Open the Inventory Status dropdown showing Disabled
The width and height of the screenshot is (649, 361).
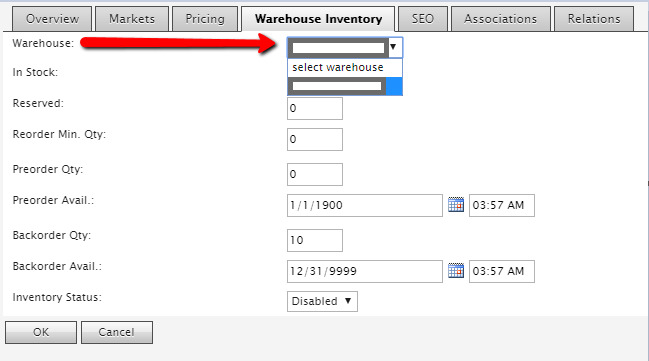point(322,301)
